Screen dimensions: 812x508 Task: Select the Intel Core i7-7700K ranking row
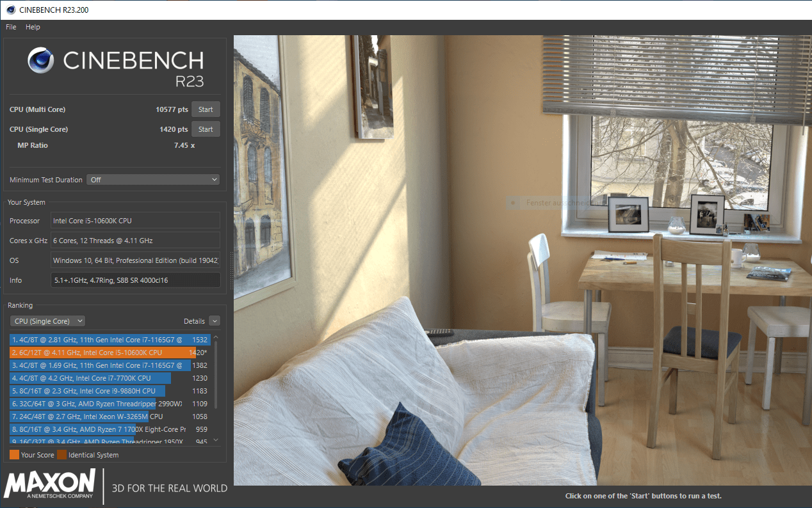tap(110, 378)
